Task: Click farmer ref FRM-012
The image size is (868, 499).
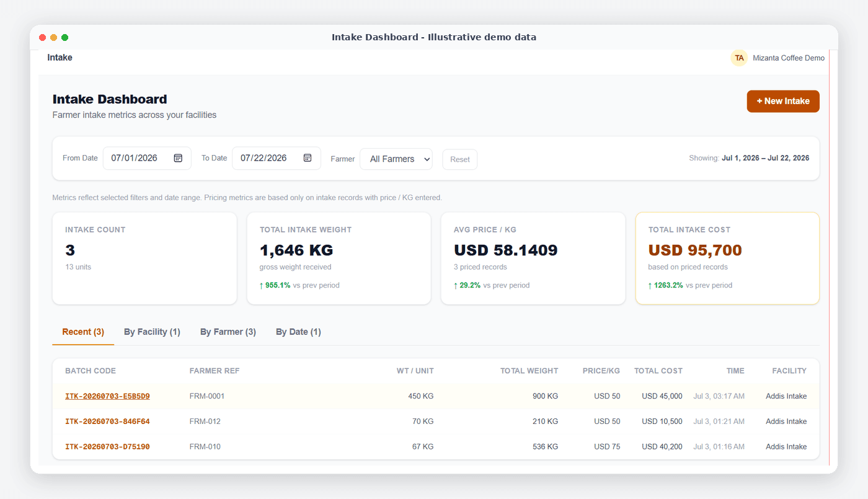Action: click(x=205, y=422)
